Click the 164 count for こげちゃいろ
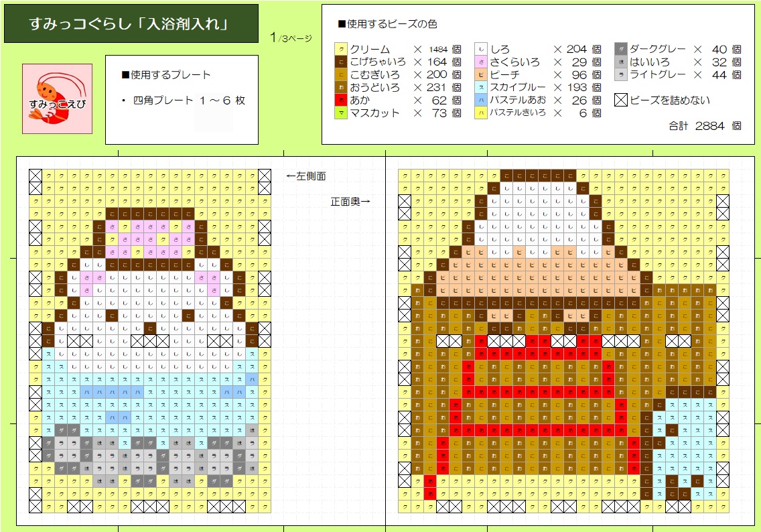This screenshot has width=761, height=532. [x=437, y=62]
